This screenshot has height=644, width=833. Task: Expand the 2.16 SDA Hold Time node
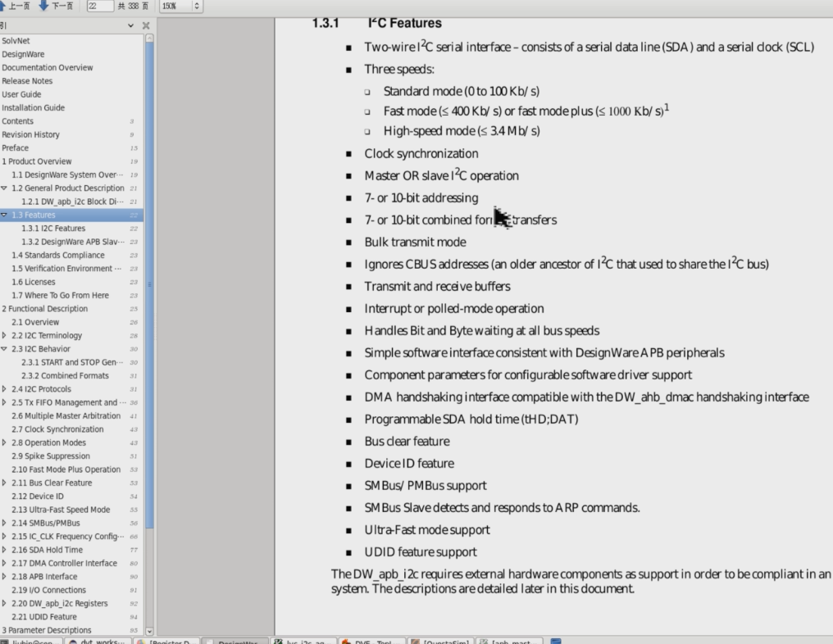tap(4, 550)
